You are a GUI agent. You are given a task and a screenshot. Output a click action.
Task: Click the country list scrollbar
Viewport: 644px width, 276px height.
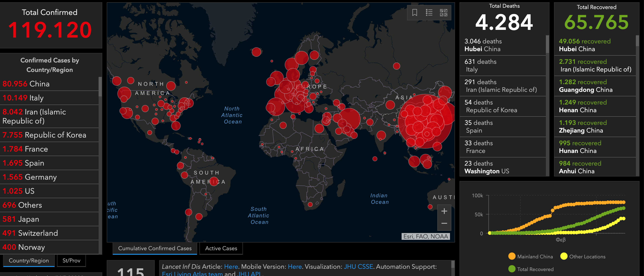coord(100,87)
